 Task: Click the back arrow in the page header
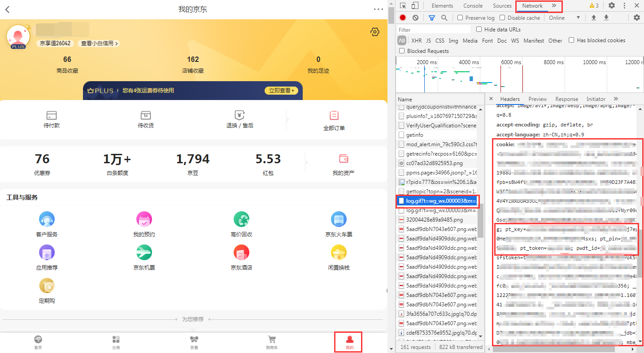pyautogui.click(x=8, y=9)
